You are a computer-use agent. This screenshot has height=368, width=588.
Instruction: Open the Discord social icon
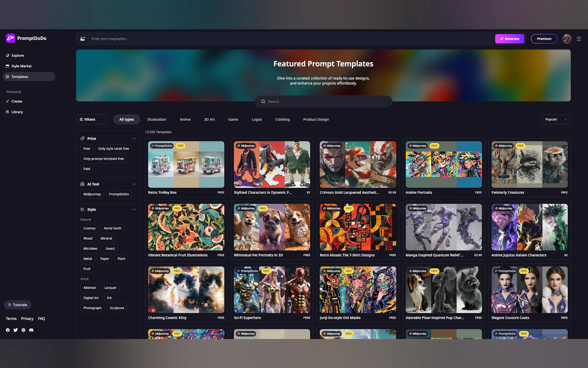(x=31, y=330)
